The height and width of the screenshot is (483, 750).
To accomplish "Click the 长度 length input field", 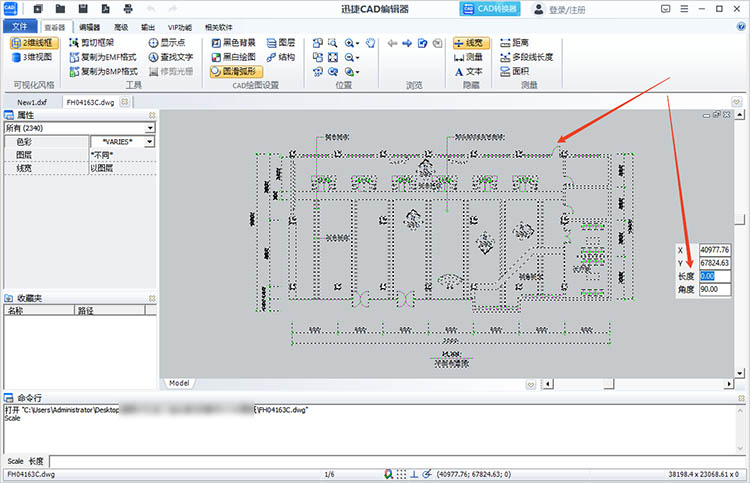I will [714, 276].
